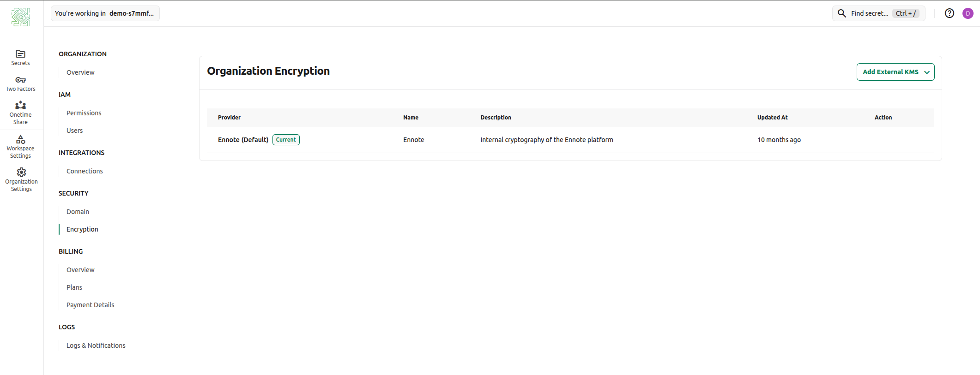980x375 pixels.
Task: Click the 10 months ago cell
Action: coord(779,140)
